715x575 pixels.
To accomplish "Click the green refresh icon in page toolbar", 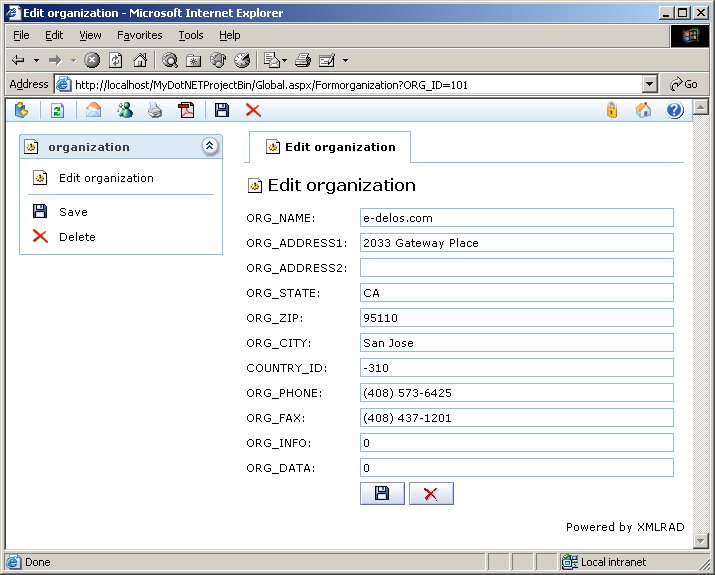I will (58, 111).
